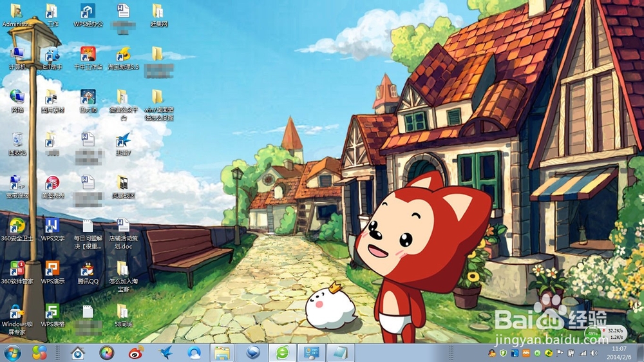This screenshot has height=362, width=644.
Task: Open the 回收站 Recycle Bin
Action: (x=17, y=144)
